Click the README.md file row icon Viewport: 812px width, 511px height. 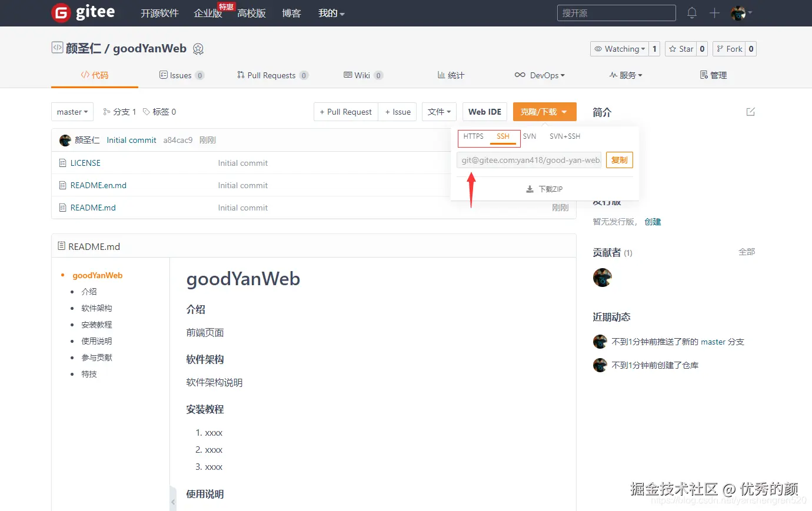pos(62,208)
